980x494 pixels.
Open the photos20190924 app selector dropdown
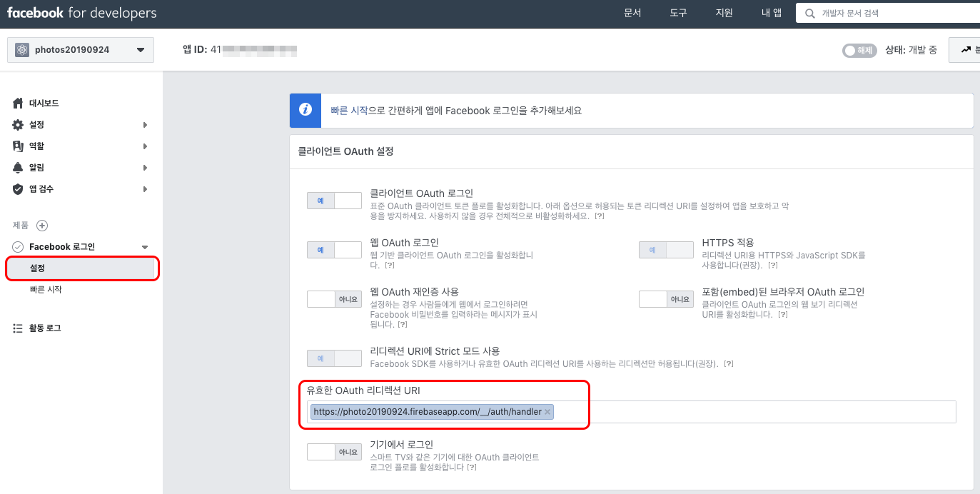coord(81,50)
